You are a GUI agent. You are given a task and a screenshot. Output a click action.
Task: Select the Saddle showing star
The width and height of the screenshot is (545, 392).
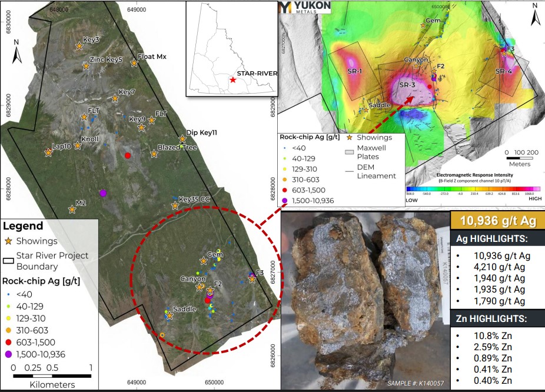(169, 317)
